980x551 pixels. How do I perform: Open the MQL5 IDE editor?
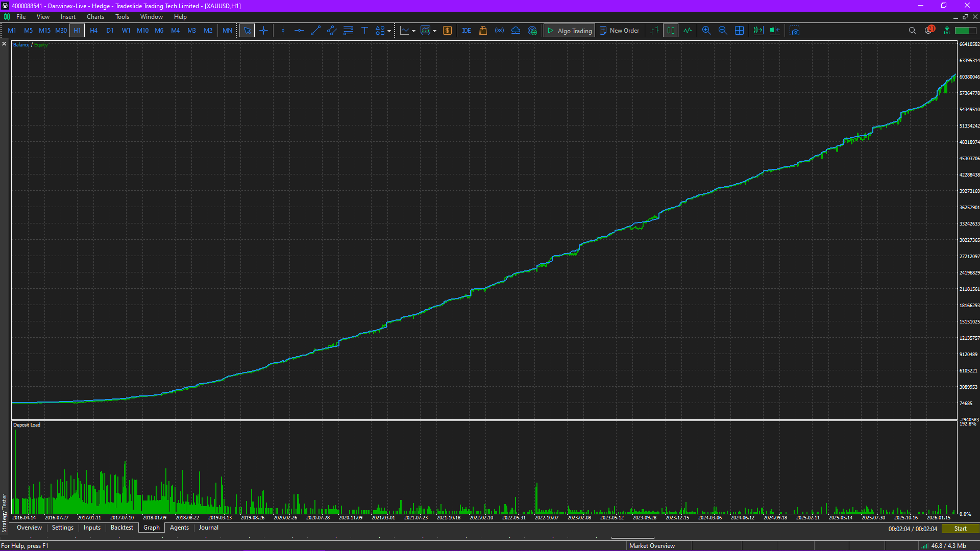point(467,31)
